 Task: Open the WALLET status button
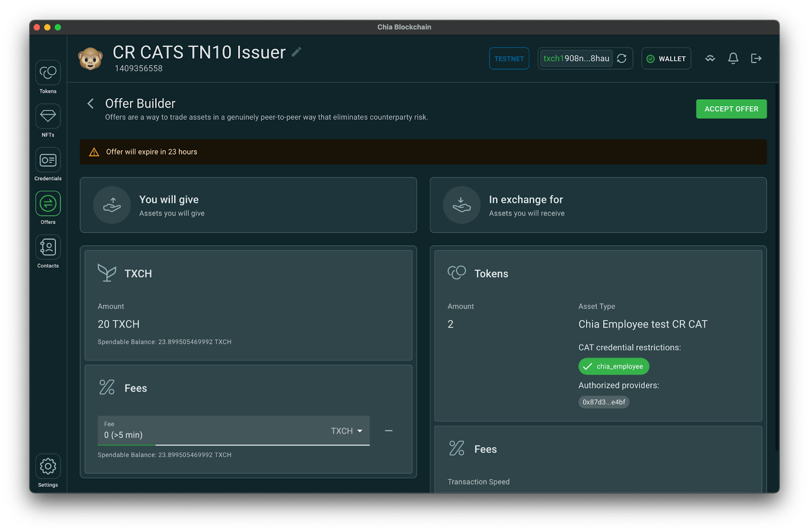[x=666, y=59]
